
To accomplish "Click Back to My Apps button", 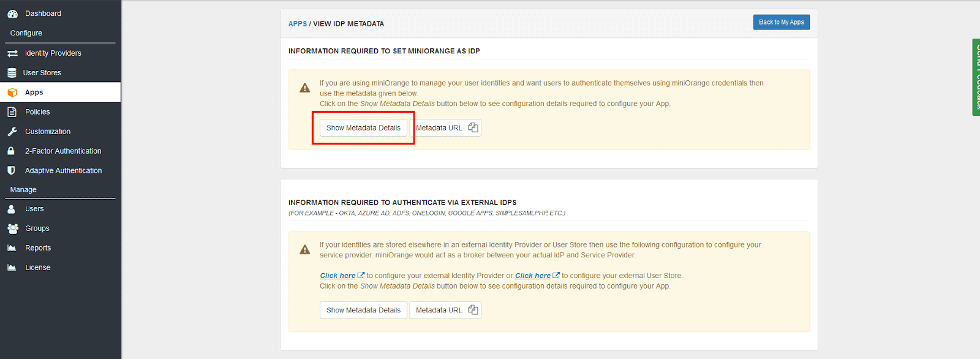I will point(782,22).
